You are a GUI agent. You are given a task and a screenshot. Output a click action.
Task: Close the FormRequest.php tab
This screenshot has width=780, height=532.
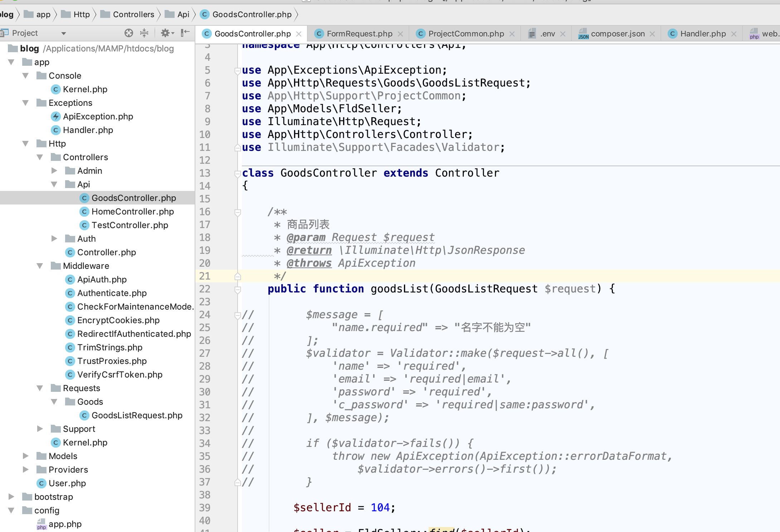coord(400,34)
